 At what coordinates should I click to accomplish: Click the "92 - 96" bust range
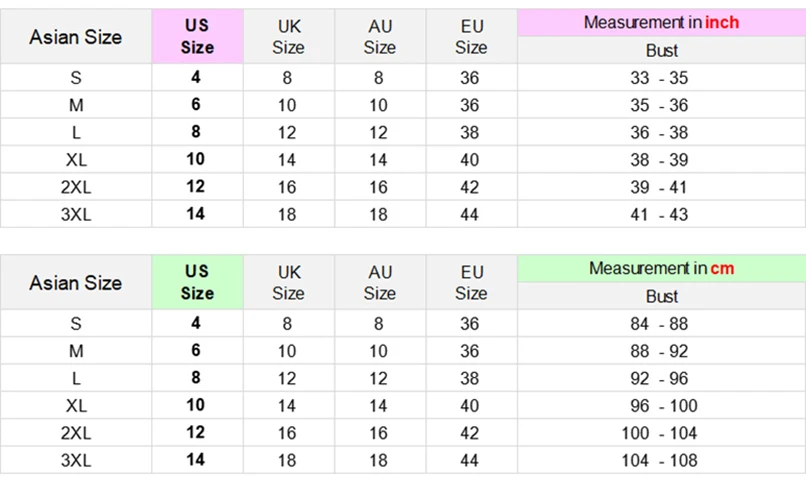[x=661, y=378]
